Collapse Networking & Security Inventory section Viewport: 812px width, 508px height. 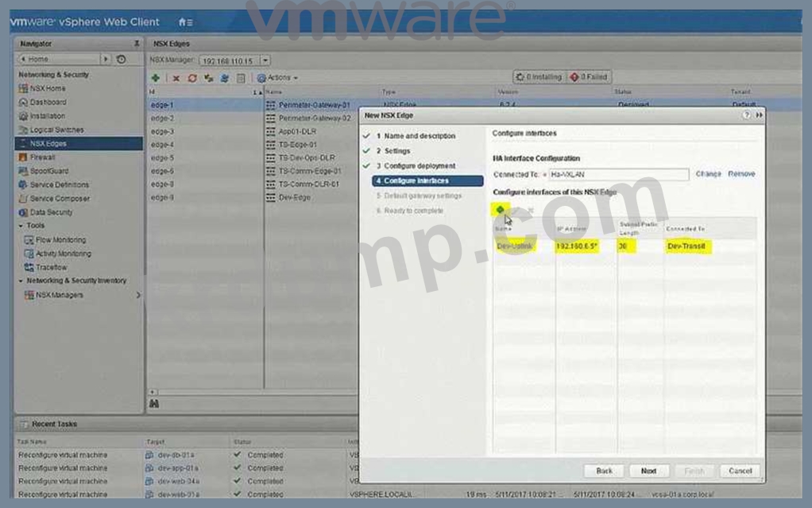point(21,281)
